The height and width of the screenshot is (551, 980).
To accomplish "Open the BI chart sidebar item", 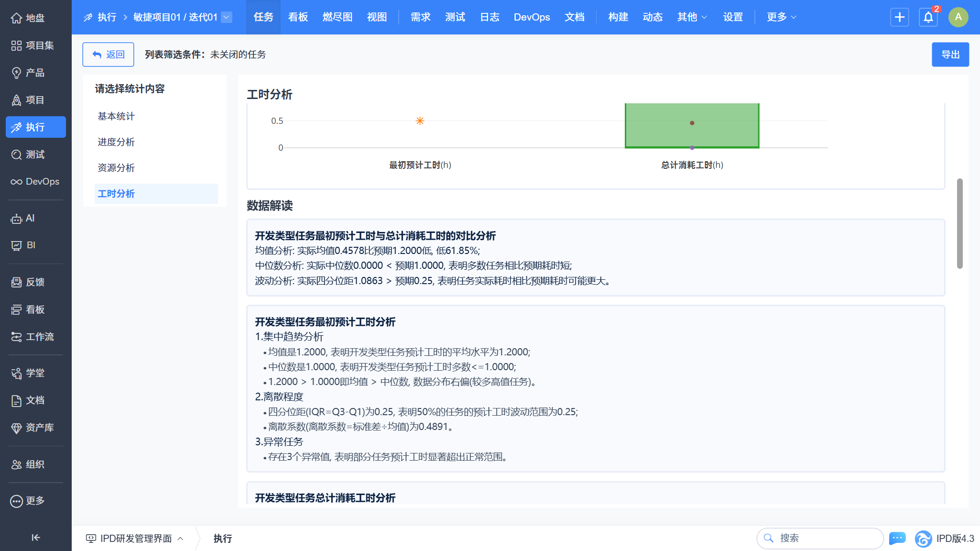I will [24, 245].
